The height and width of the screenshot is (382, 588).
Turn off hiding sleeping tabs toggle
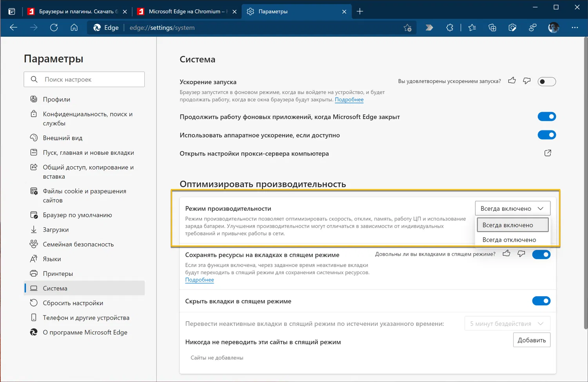(x=541, y=301)
